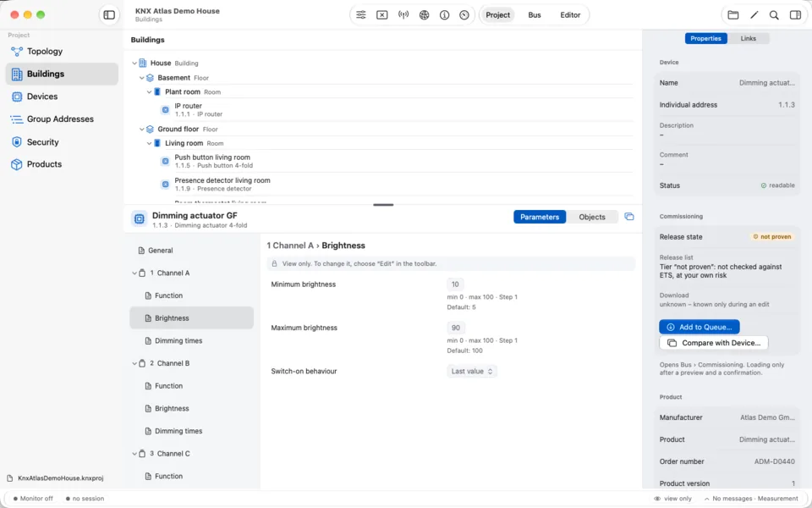The width and height of the screenshot is (812, 508).
Task: Click the globe toolbar icon
Action: (424, 15)
